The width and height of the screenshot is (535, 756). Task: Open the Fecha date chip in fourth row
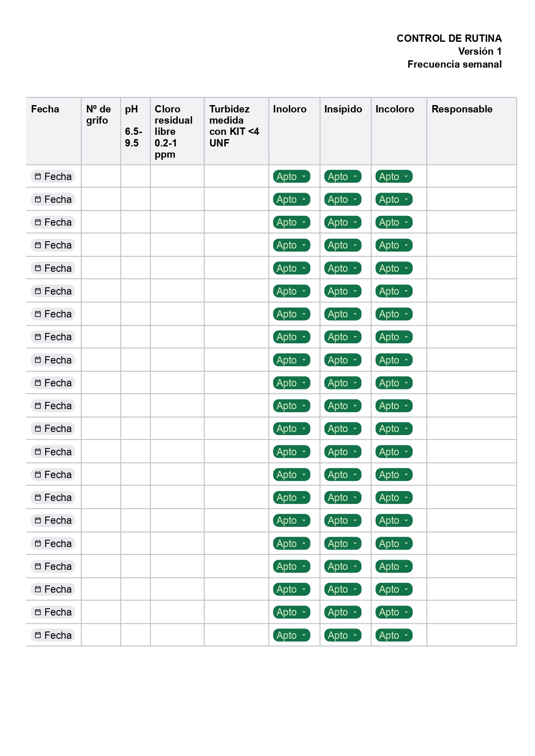click(x=53, y=245)
